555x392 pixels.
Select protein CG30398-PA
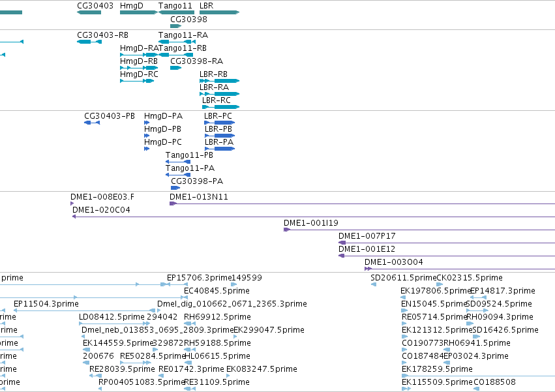tap(197, 181)
